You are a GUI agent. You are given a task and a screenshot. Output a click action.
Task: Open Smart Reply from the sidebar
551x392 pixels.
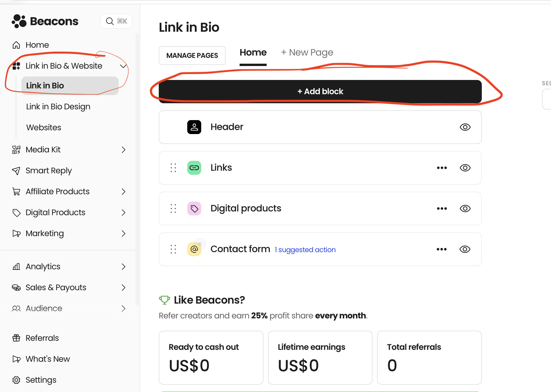pyautogui.click(x=49, y=171)
